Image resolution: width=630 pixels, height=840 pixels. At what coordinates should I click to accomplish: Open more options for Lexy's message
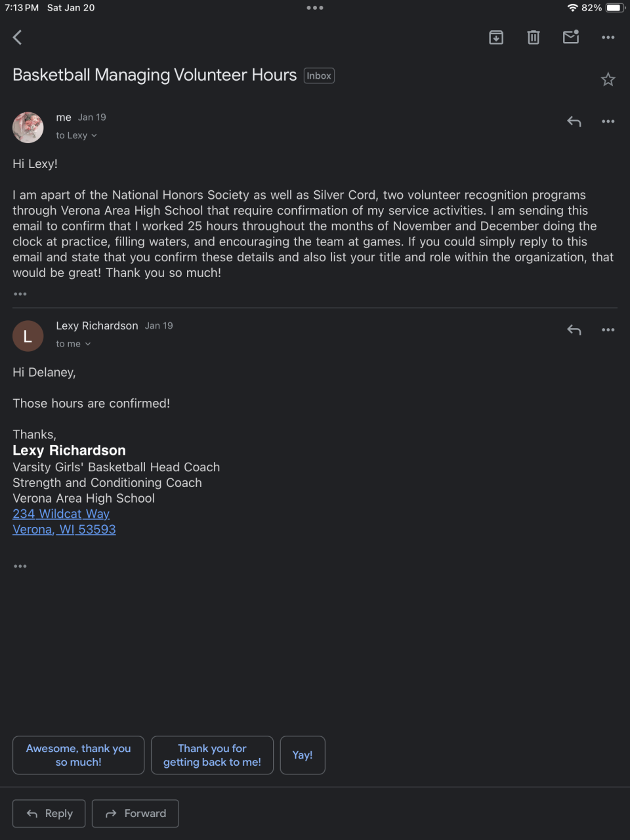tap(608, 330)
